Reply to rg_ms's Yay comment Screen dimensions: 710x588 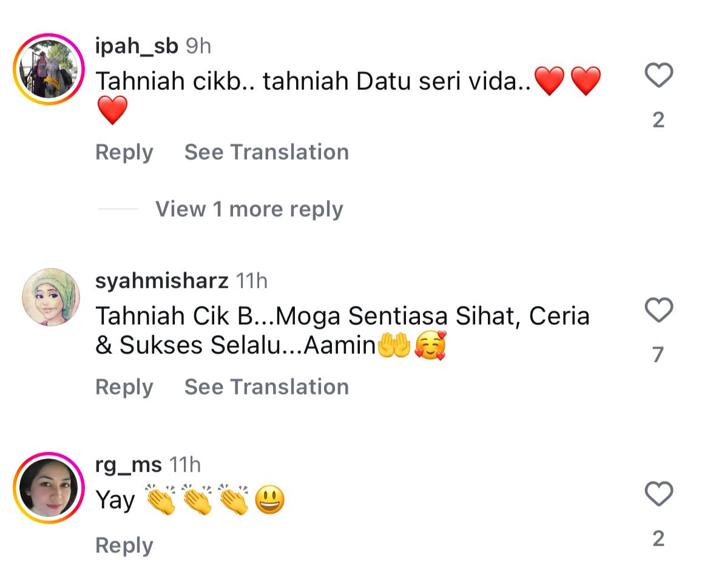point(124,546)
